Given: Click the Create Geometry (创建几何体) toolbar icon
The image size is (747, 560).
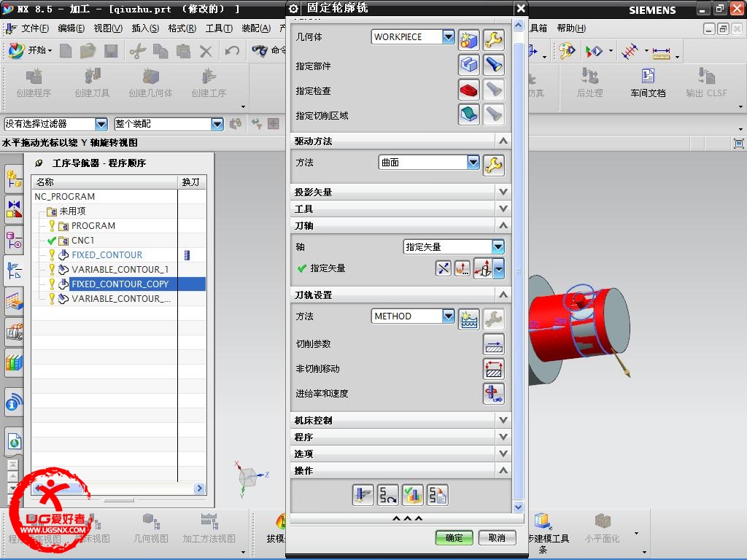Looking at the screenshot, I should [150, 83].
